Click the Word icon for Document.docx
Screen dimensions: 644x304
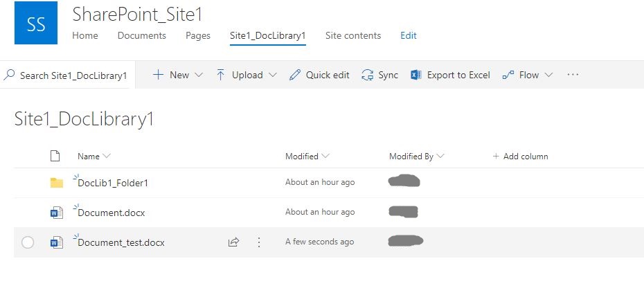[57, 213]
